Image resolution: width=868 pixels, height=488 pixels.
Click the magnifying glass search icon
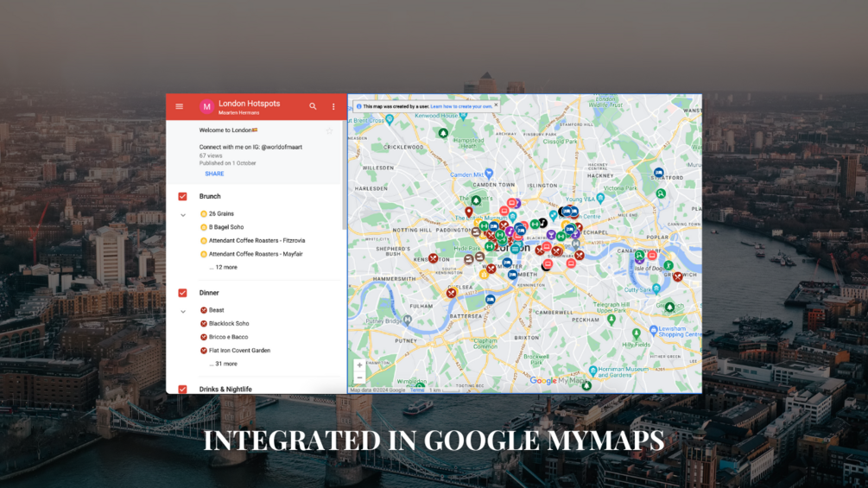[313, 106]
